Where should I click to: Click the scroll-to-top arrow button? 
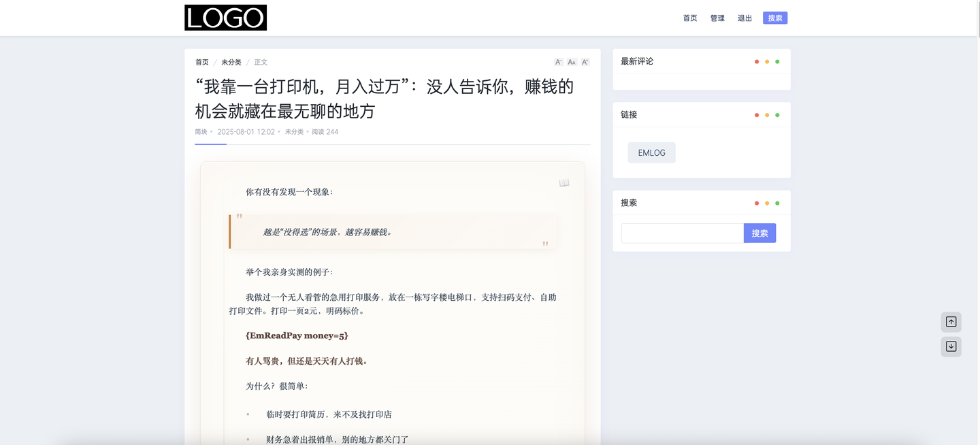(x=951, y=322)
